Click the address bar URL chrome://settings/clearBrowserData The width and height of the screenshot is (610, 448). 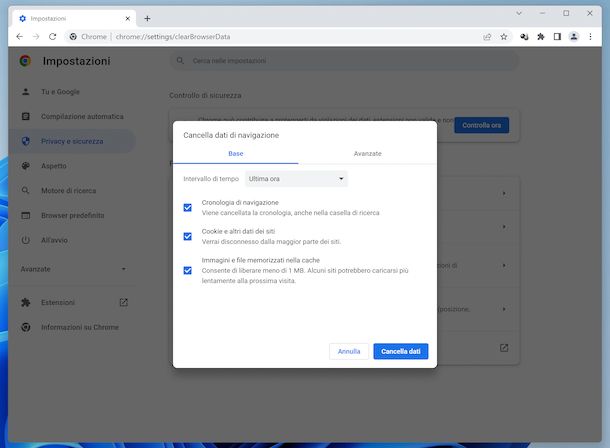click(x=173, y=37)
